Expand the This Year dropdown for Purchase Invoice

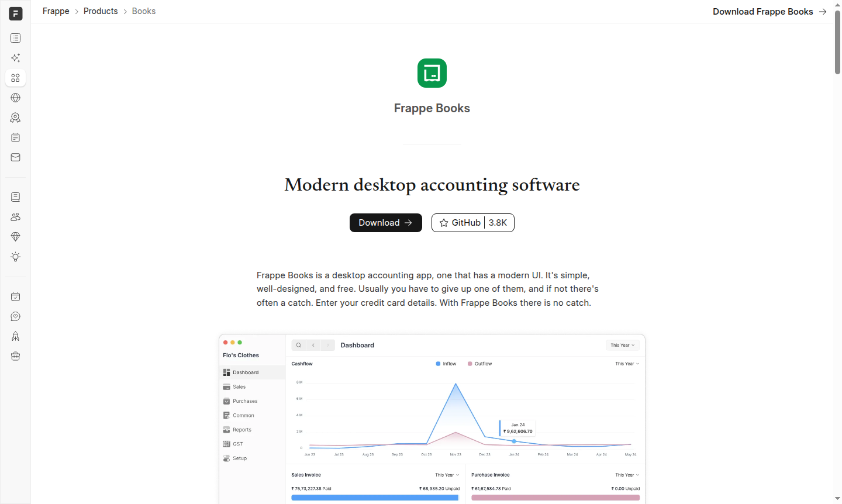pyautogui.click(x=626, y=475)
